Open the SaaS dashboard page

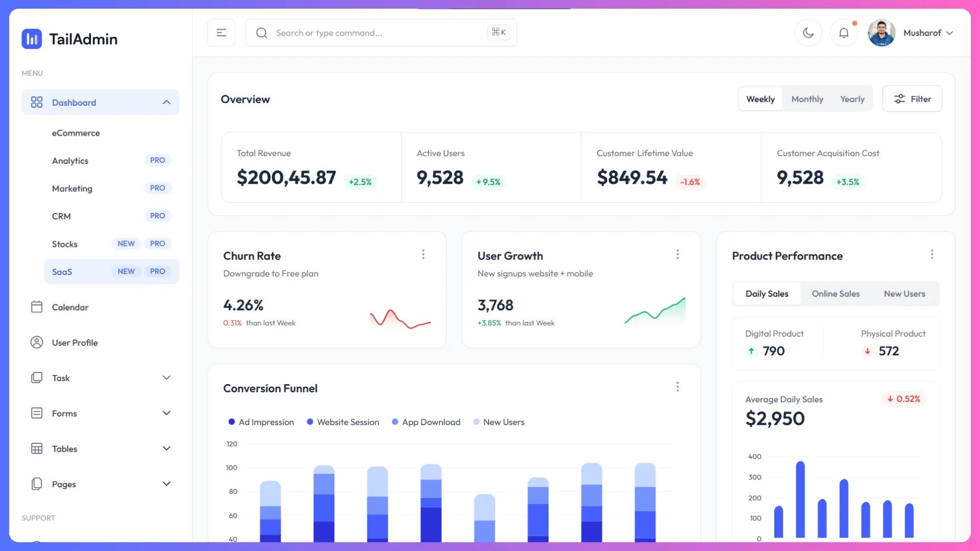62,271
